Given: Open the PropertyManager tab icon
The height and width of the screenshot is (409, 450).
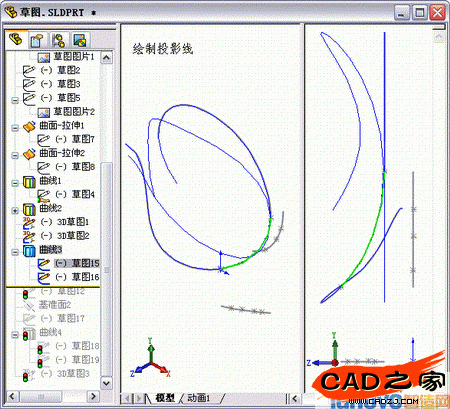Looking at the screenshot, I should (x=37, y=40).
